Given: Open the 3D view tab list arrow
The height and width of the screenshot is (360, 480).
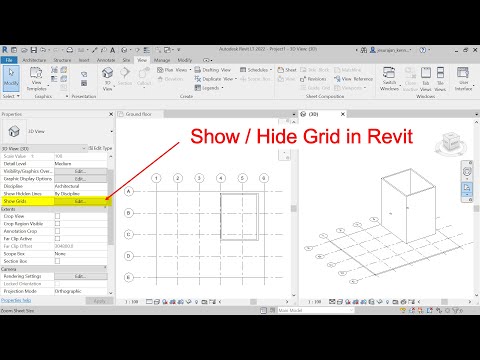Looking at the screenshot, I should [x=477, y=114].
